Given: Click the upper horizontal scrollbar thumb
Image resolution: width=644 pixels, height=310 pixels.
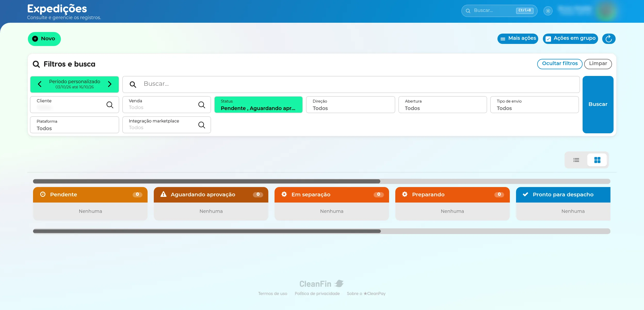Looking at the screenshot, I should (207, 181).
